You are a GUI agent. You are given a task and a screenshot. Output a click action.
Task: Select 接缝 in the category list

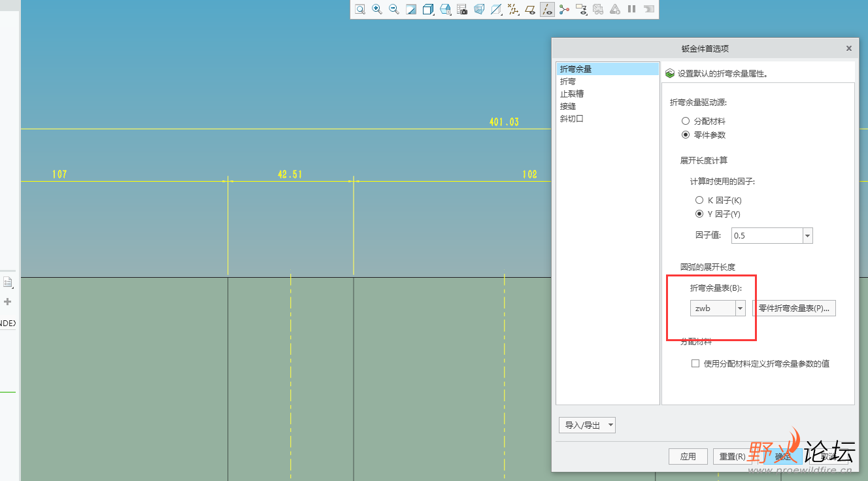click(x=607, y=106)
